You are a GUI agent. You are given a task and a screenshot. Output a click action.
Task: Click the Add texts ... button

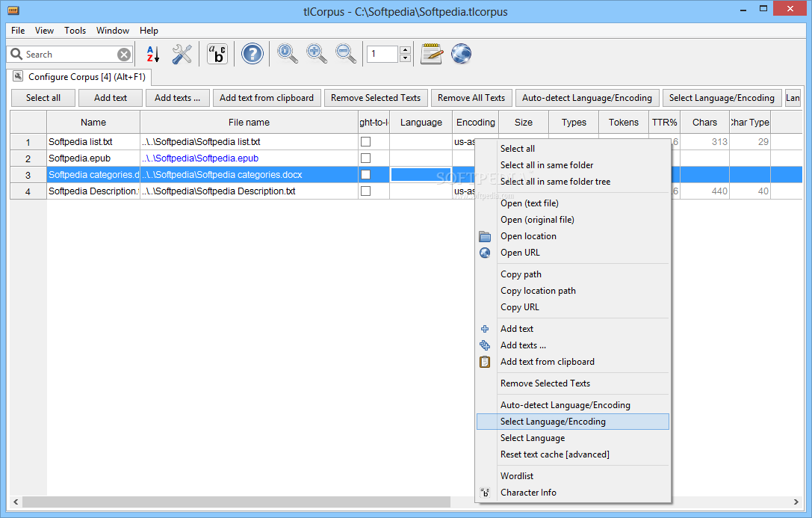pos(177,98)
